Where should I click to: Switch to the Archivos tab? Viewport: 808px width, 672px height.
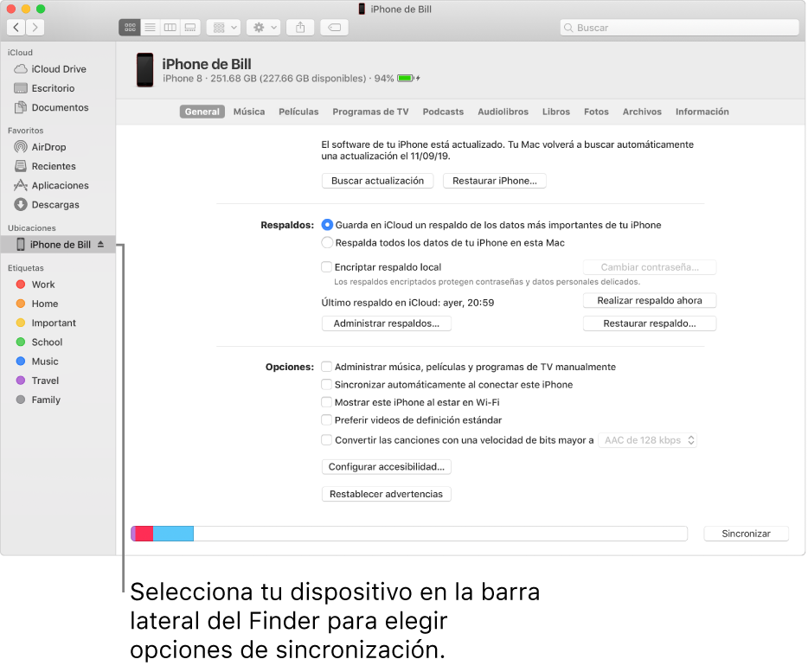[642, 112]
